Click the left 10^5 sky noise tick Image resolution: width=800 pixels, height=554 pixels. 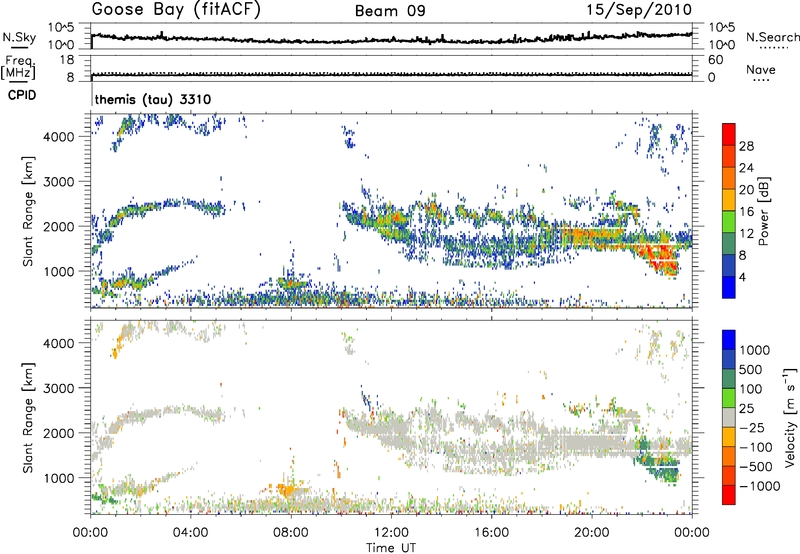[61, 28]
